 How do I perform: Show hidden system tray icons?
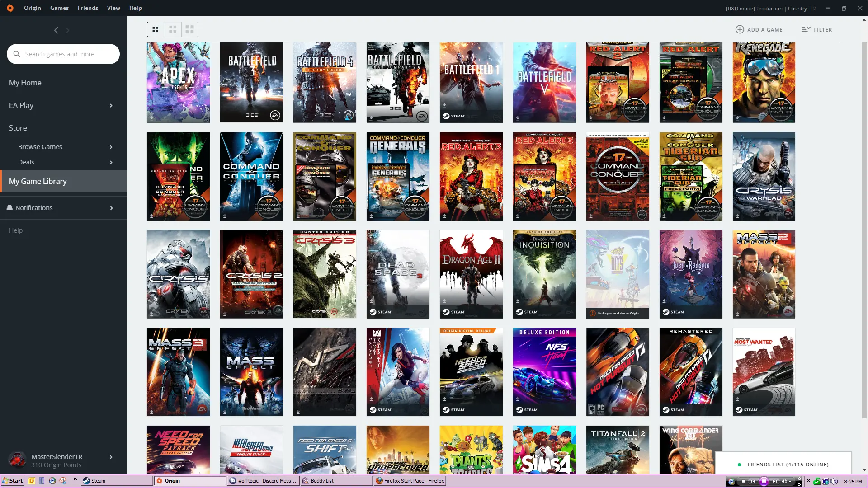[808, 481]
